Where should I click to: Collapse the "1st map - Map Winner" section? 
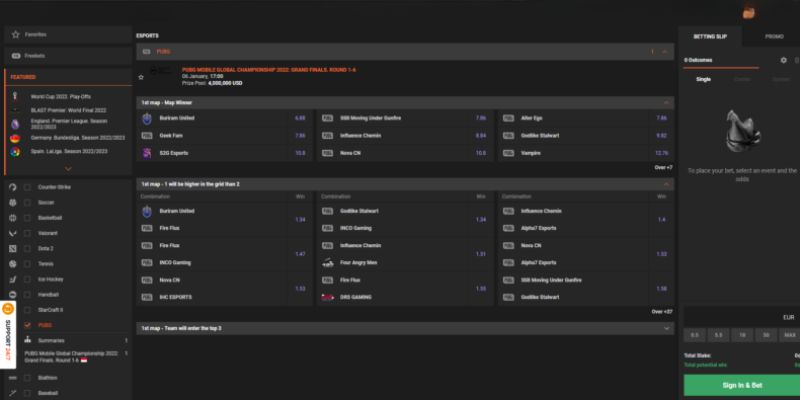(666, 102)
